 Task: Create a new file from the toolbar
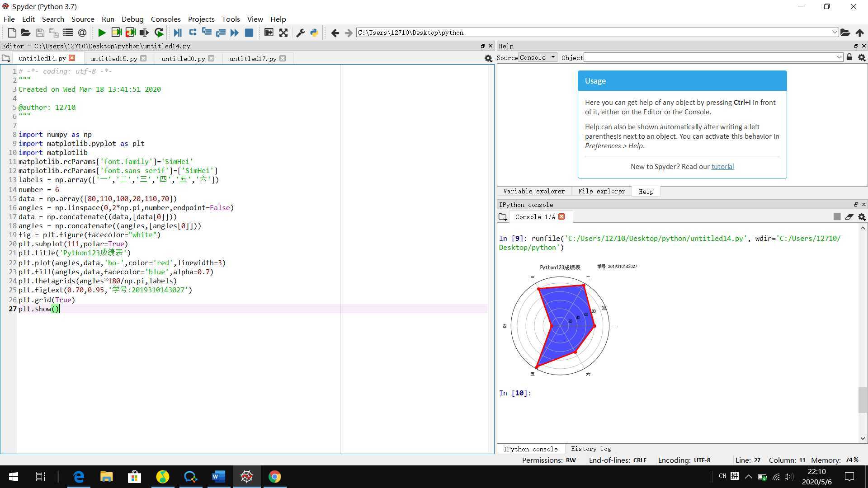pos(12,33)
